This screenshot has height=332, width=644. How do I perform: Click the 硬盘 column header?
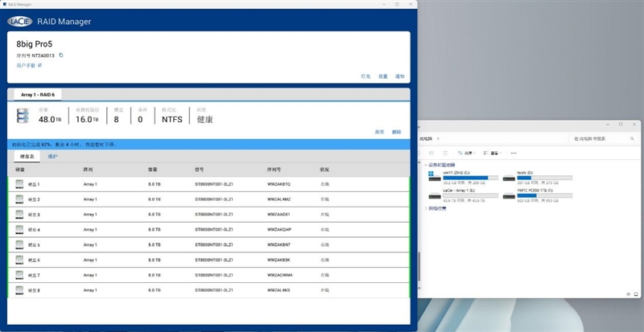coord(20,170)
